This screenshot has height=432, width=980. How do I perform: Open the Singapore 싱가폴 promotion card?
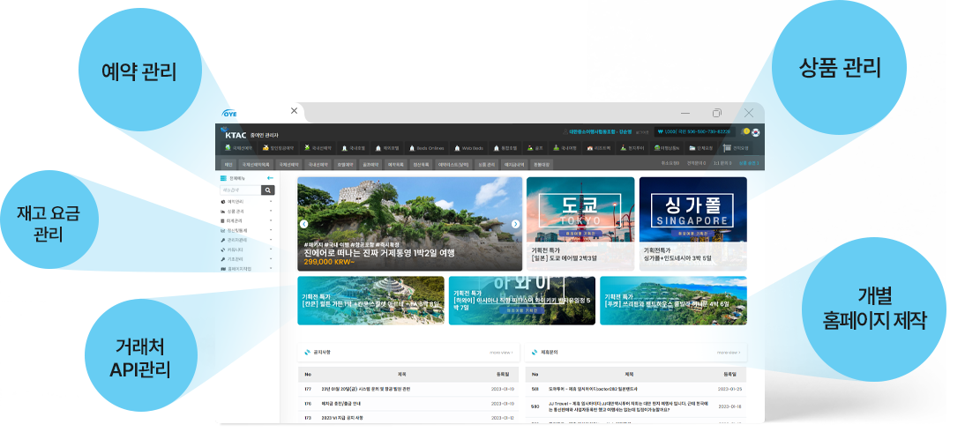[692, 223]
